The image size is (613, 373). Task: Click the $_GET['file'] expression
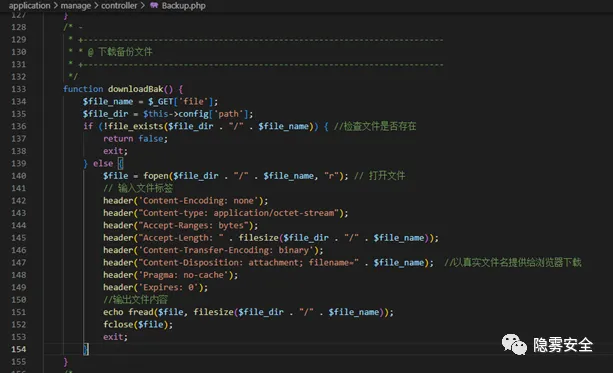click(181, 102)
